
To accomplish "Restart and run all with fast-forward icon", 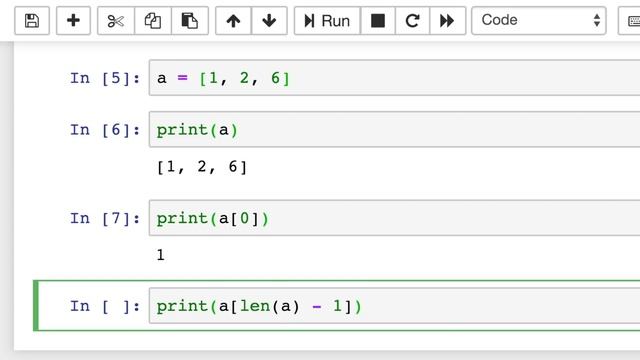I will point(447,21).
